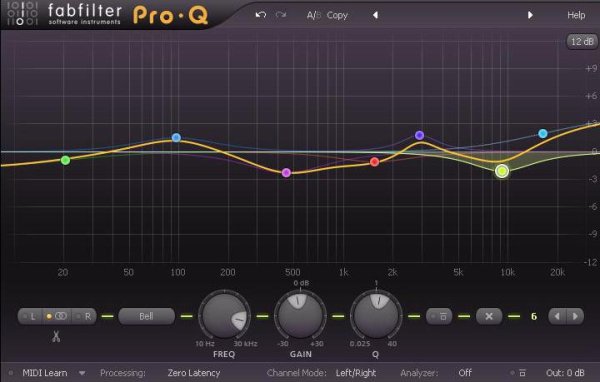This screenshot has height=382, width=600.
Task: Select the highlighted yellow-green band near 10 kHz
Action: pyautogui.click(x=502, y=171)
